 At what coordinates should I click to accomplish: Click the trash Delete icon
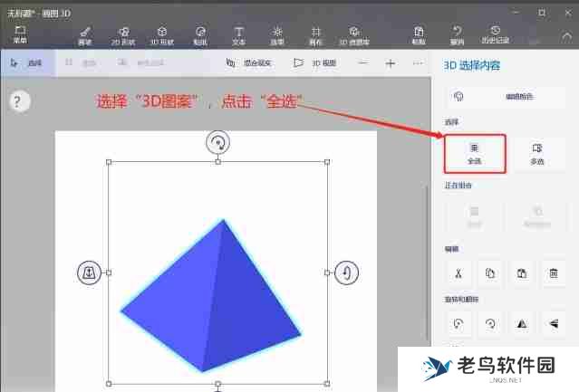554,273
